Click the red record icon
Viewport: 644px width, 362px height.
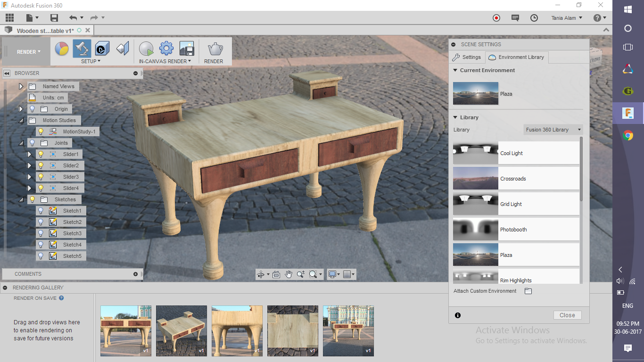(496, 18)
